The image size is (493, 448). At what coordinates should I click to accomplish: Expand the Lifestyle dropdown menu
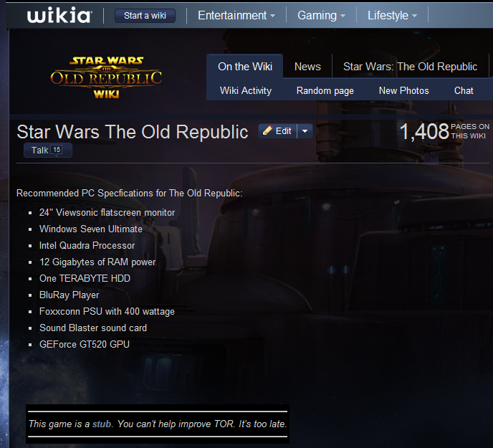click(392, 16)
